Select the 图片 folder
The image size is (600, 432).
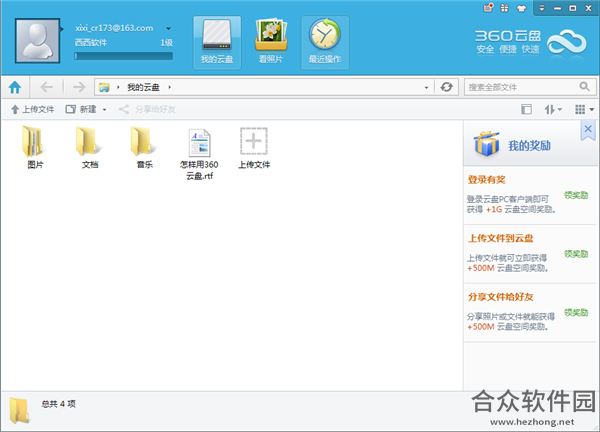point(35,148)
